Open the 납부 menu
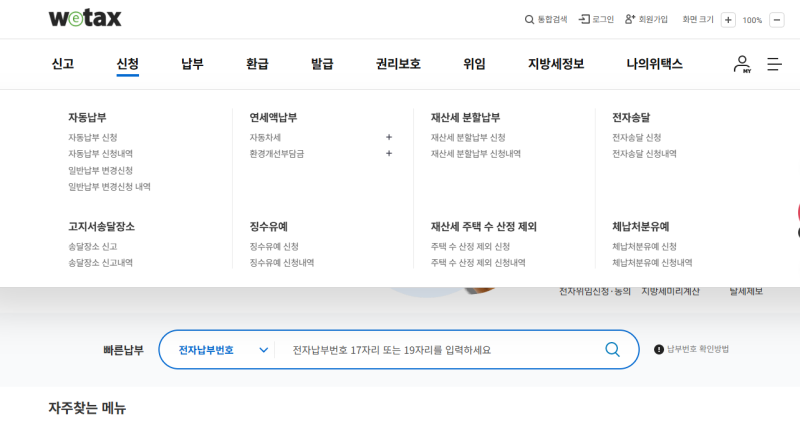Viewport: 800px width, 423px height. tap(192, 64)
